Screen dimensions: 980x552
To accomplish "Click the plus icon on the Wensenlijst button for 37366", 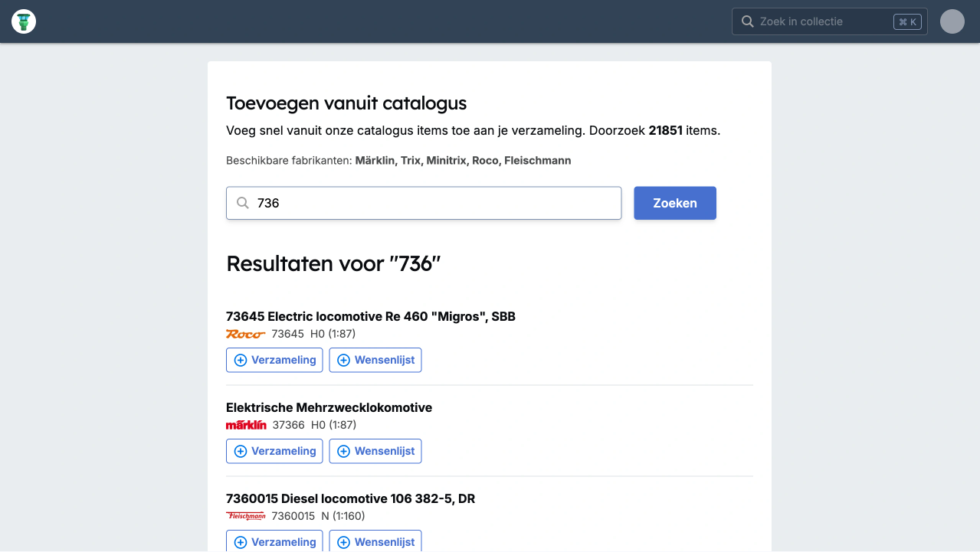I will point(342,451).
